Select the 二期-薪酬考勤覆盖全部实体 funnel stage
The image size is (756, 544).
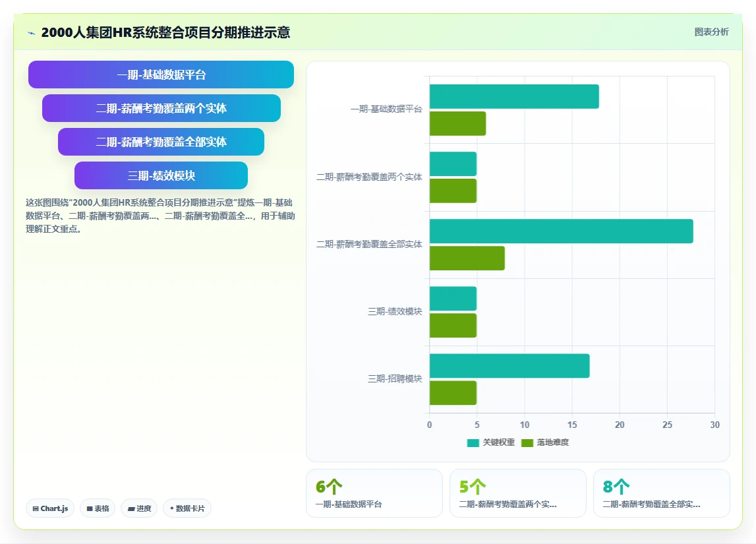161,142
